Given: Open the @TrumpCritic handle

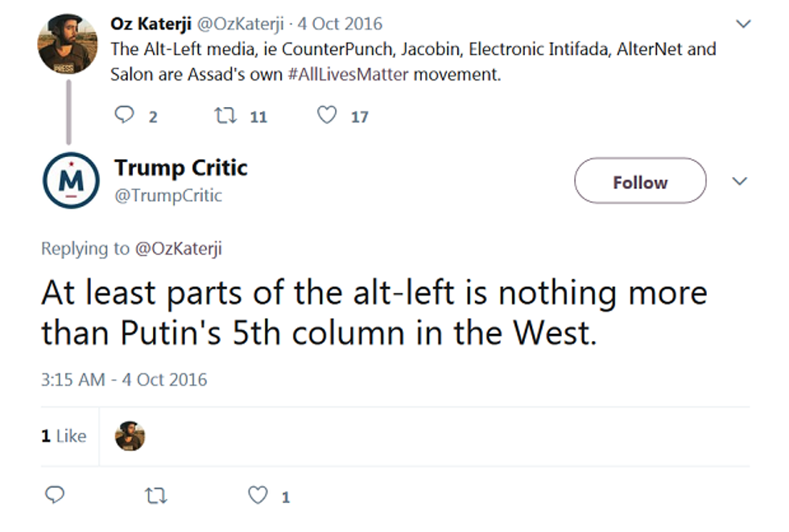Looking at the screenshot, I should point(168,195).
